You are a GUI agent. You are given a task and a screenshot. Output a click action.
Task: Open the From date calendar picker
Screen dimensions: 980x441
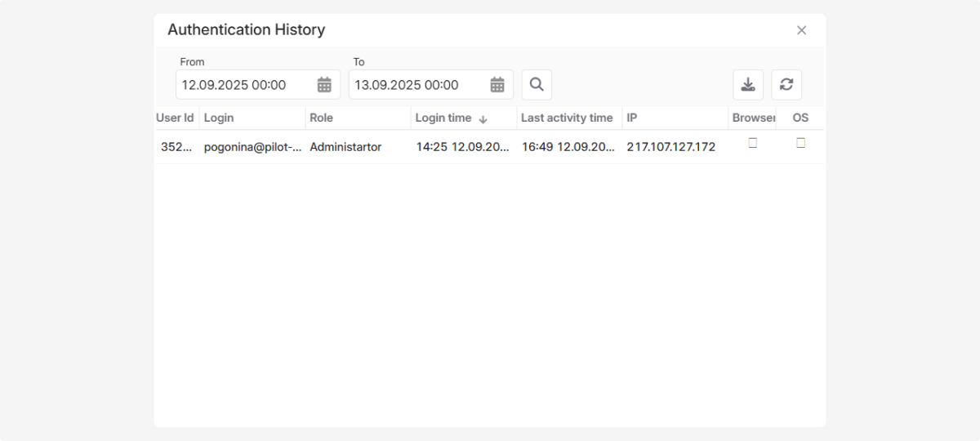click(324, 85)
